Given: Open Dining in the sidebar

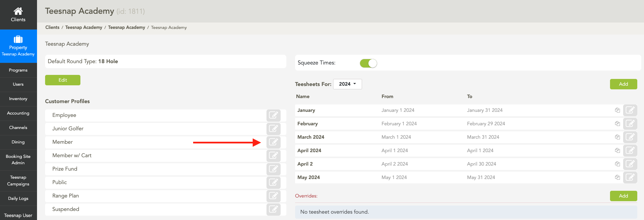Looking at the screenshot, I should (18, 142).
